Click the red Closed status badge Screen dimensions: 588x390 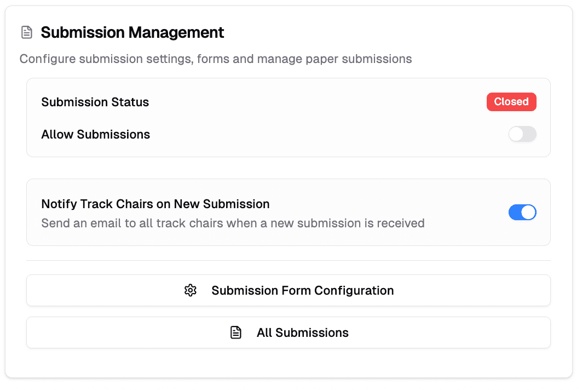tap(511, 102)
